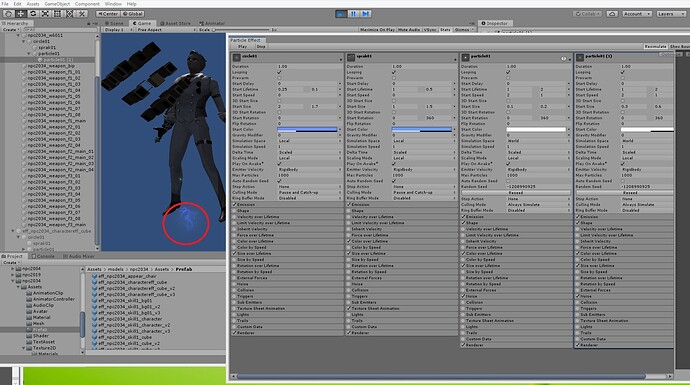Toggle Auto Random Seed for sprak01
690x385 pixels.
(394, 181)
